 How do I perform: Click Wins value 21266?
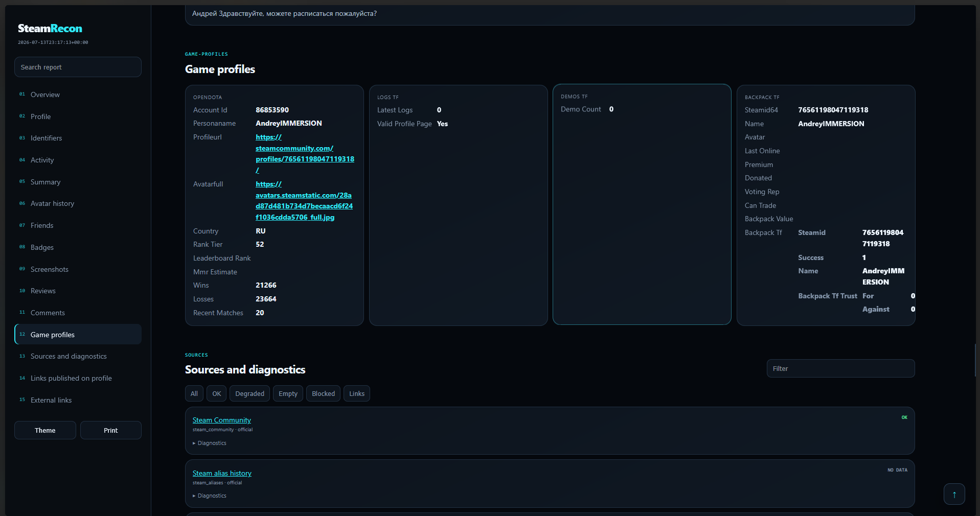[266, 285]
